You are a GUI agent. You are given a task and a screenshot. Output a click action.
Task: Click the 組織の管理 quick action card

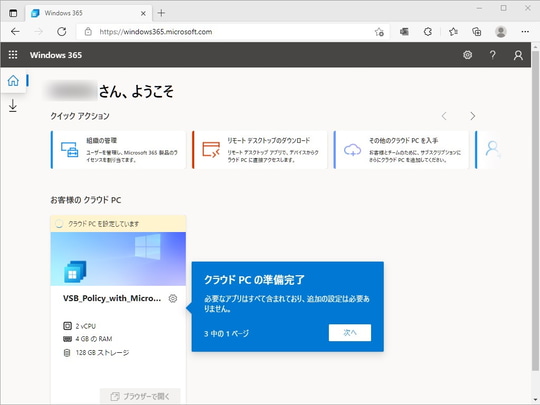pyautogui.click(x=118, y=150)
